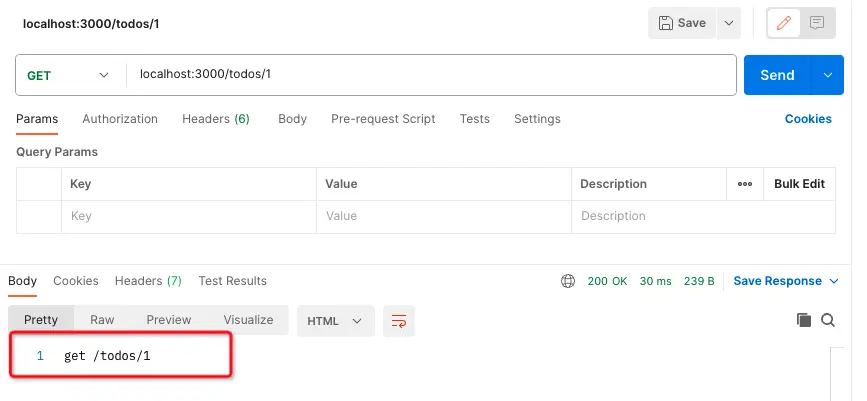This screenshot has height=401, width=867.
Task: Toggle the wrap lines icon
Action: (x=399, y=321)
